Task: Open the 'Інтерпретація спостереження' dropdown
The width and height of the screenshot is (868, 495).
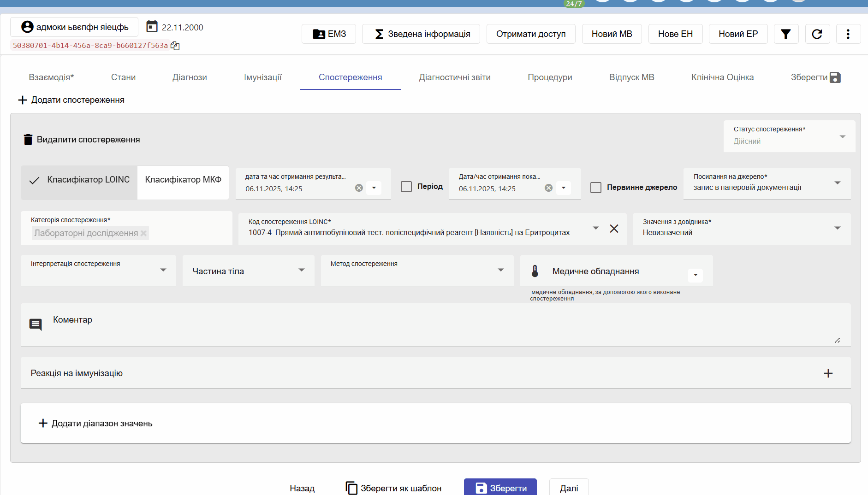Action: click(98, 271)
